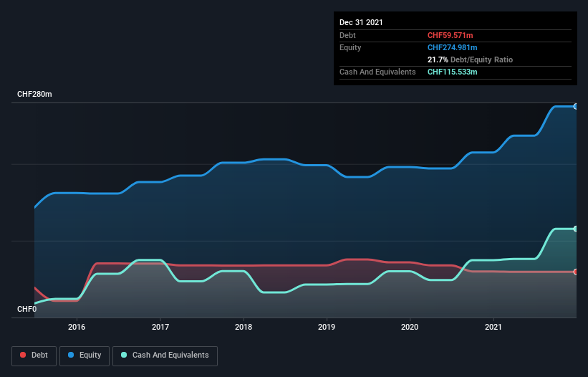Click the CHF280m y-axis label

pos(34,94)
